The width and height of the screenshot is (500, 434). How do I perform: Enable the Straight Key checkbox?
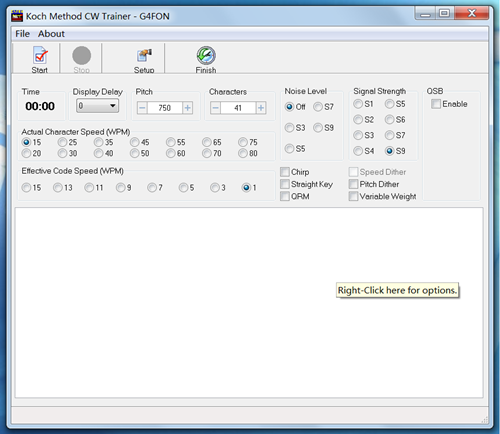[285, 184]
